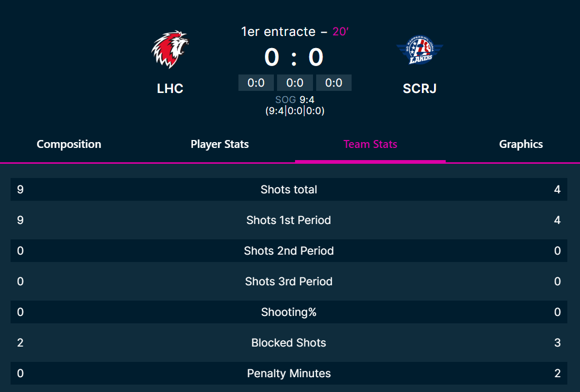Click the LHC lions team logo

[x=170, y=49]
